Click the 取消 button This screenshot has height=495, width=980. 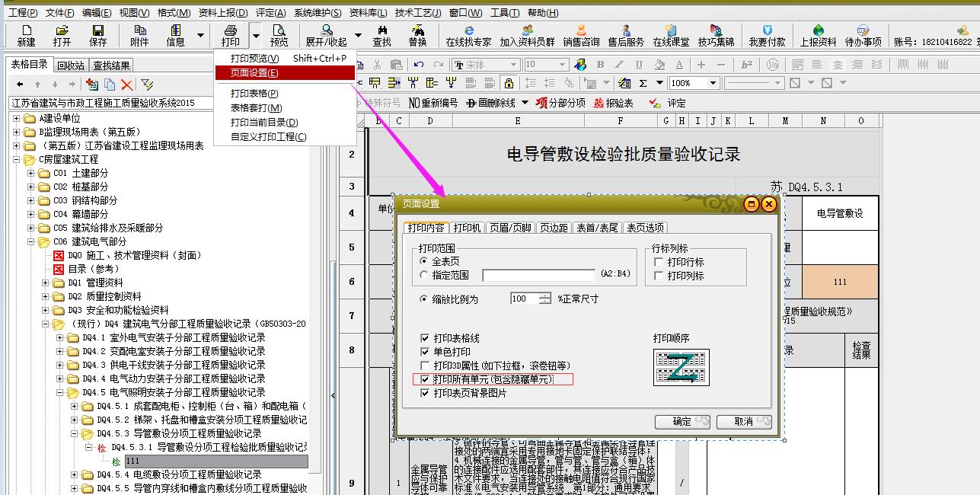(743, 421)
